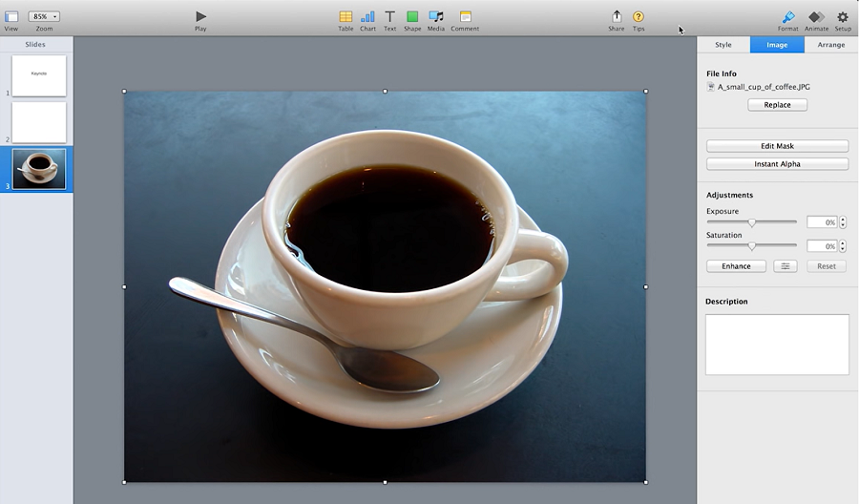Open the Animate inspector
The image size is (859, 504).
point(816,17)
